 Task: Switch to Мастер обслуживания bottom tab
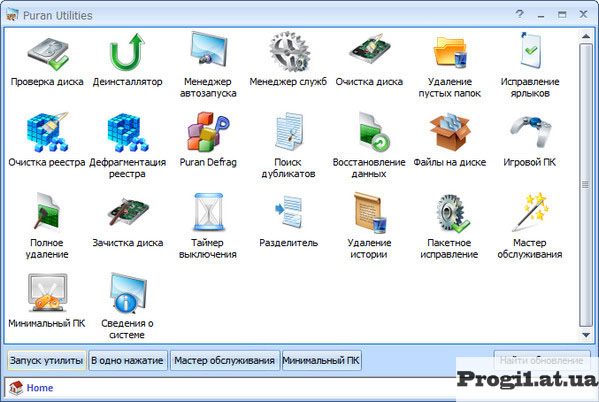pyautogui.click(x=225, y=360)
